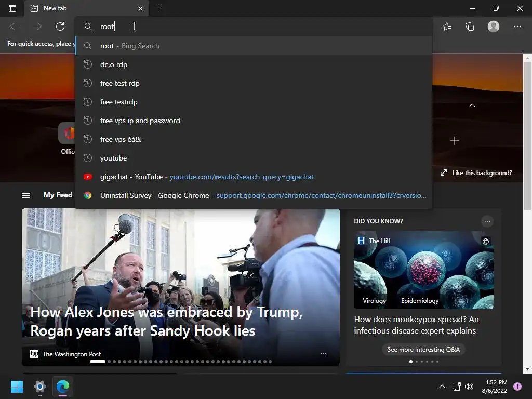
Task: Pick 'free vps ip and password' suggestion
Action: coord(253,121)
